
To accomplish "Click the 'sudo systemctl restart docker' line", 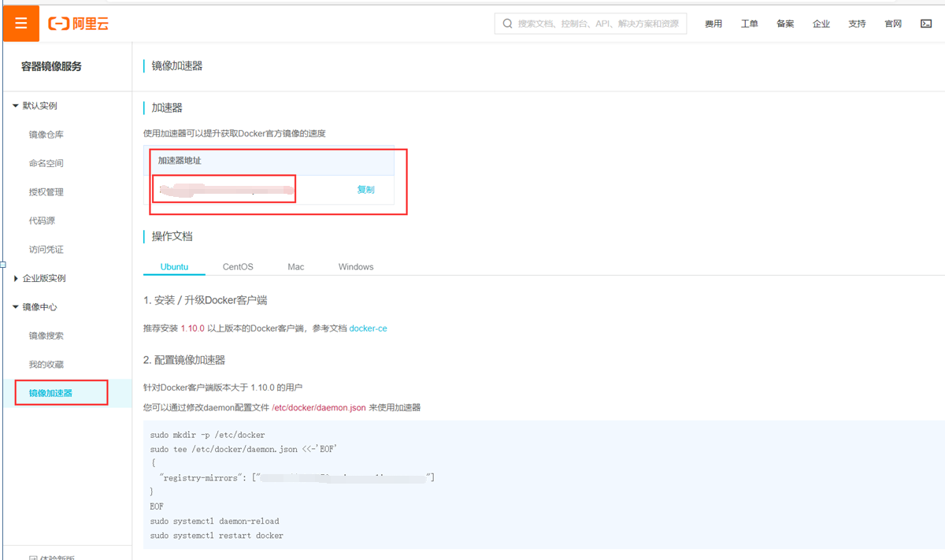I will (x=217, y=536).
